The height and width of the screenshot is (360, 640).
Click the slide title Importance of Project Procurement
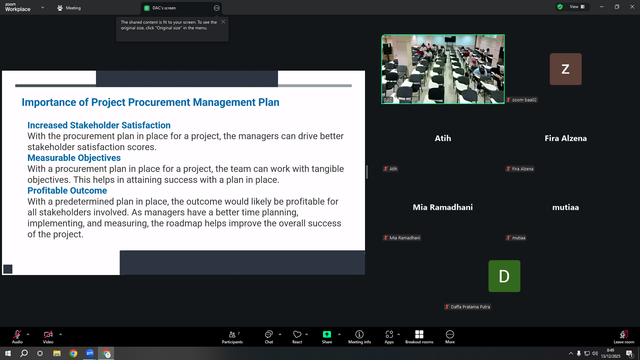(150, 102)
